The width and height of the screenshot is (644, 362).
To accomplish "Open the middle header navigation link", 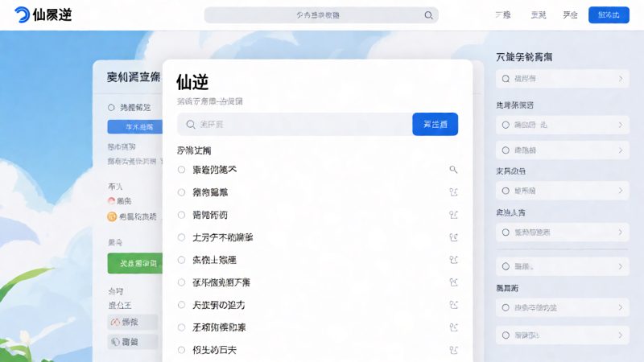I will [x=539, y=15].
